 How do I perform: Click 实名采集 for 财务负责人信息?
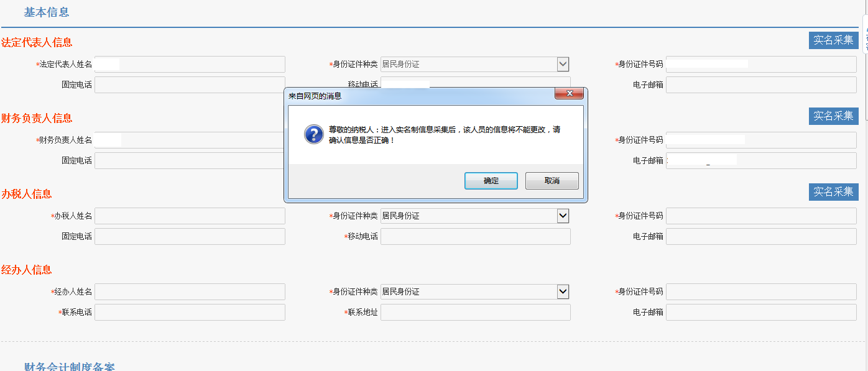pos(833,116)
